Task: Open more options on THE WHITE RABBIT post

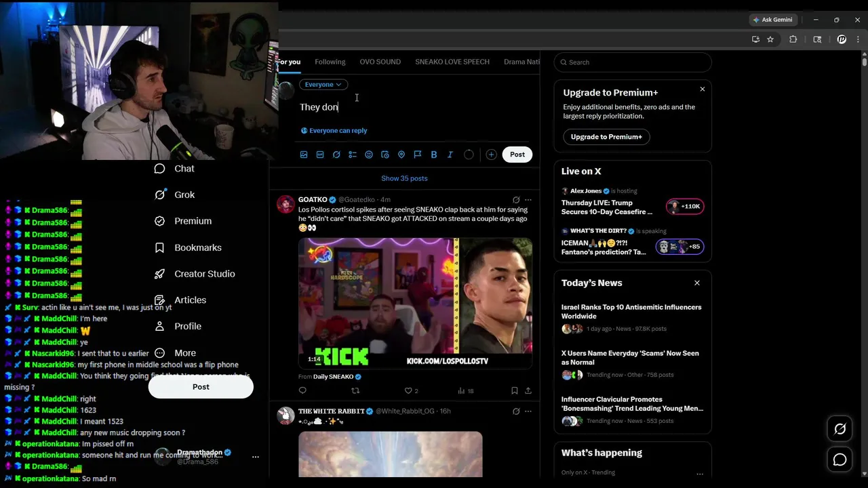Action: point(528,411)
